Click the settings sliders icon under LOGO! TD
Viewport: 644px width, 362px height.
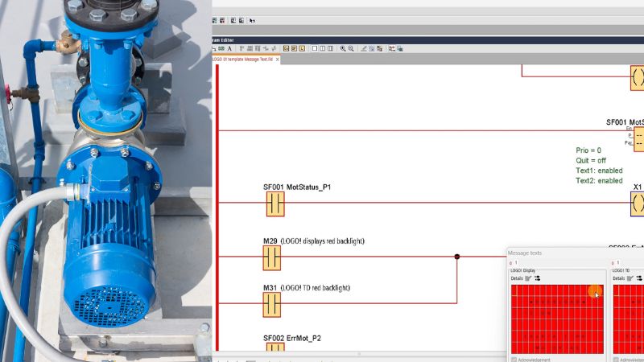click(x=639, y=278)
